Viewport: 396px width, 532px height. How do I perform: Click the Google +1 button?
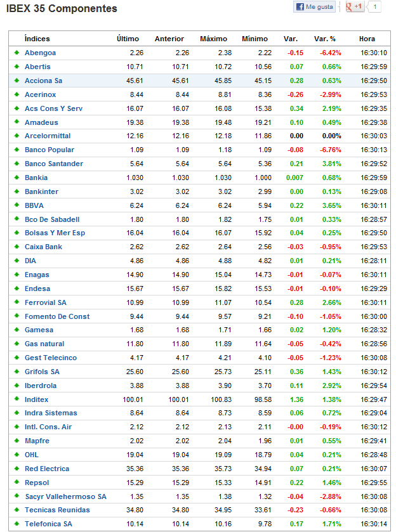tap(354, 7)
